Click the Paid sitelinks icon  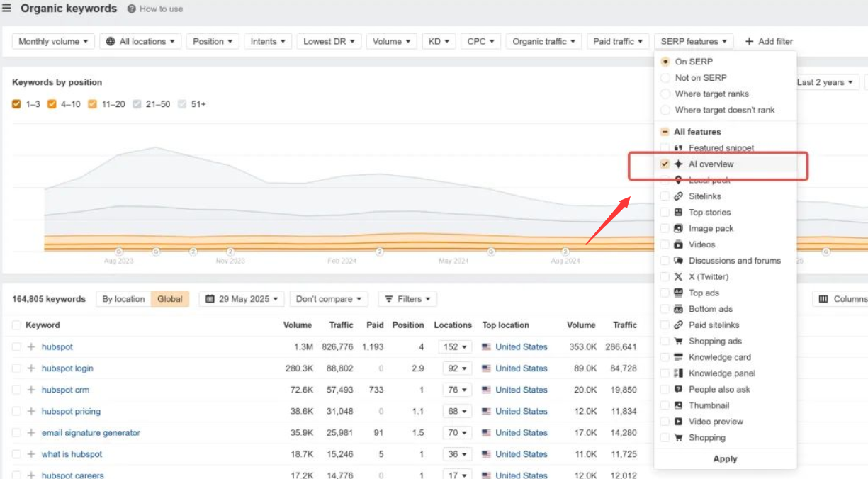click(678, 325)
